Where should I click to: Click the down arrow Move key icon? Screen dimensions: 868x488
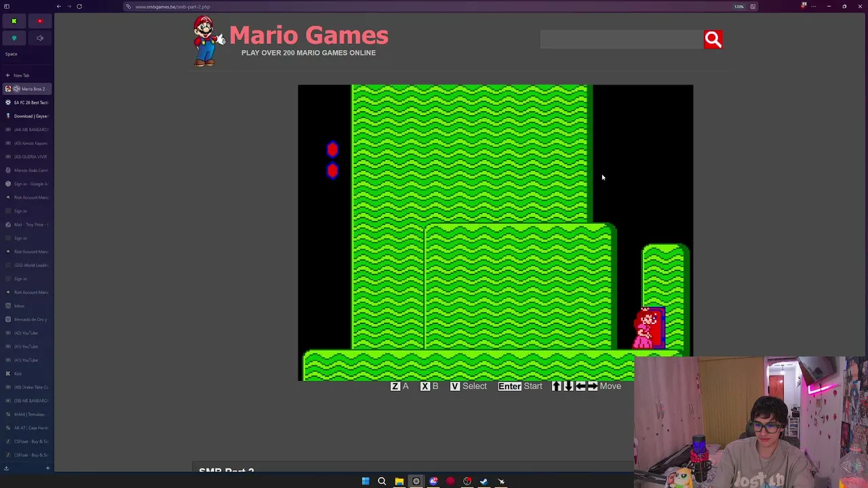[568, 386]
